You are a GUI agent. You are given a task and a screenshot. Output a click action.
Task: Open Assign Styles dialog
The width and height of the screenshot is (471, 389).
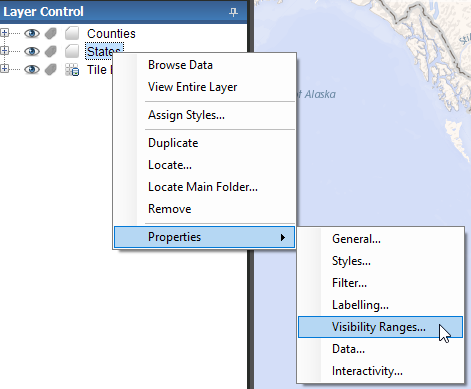pos(204,115)
